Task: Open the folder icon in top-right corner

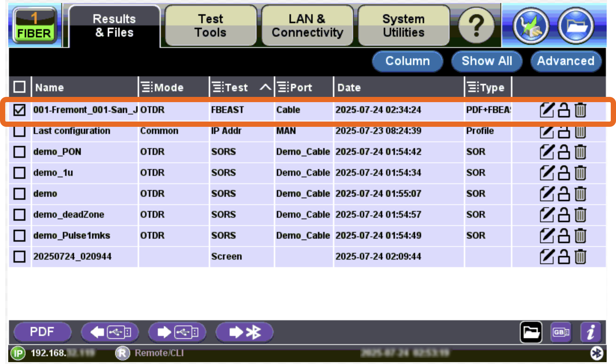Action: click(x=576, y=26)
